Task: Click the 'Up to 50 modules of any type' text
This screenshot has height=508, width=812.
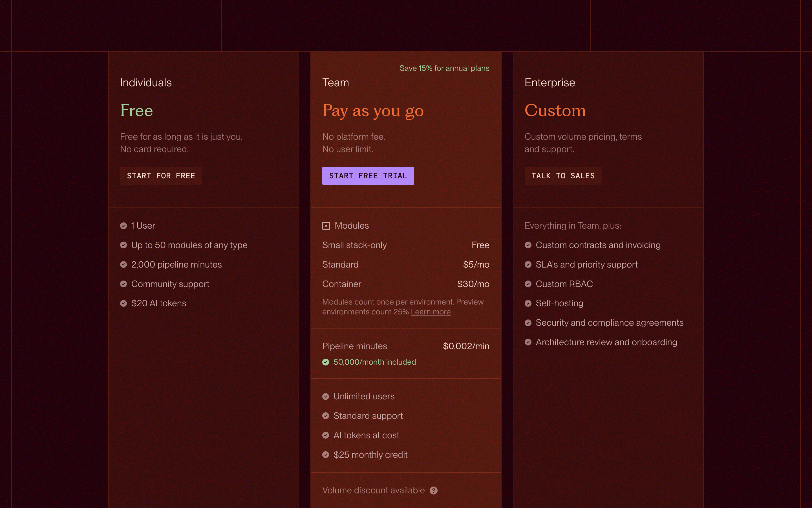Action: tap(189, 245)
